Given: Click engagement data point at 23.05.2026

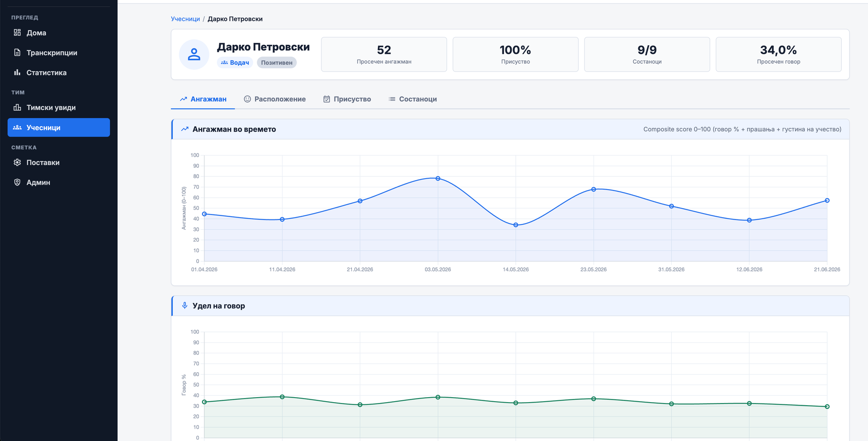Looking at the screenshot, I should tap(594, 189).
